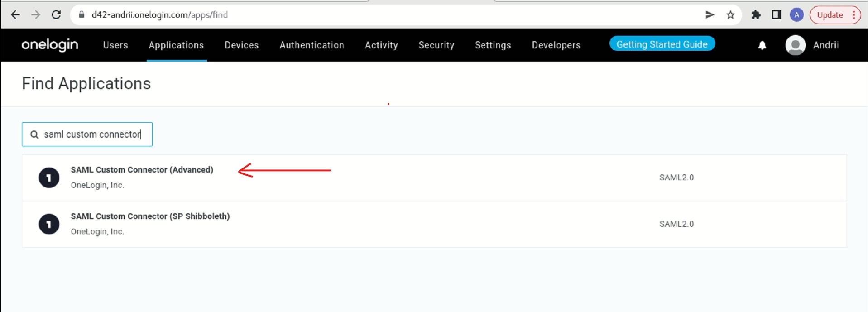868x312 pixels.
Task: Reload the page with refresh icon
Action: [x=56, y=15]
